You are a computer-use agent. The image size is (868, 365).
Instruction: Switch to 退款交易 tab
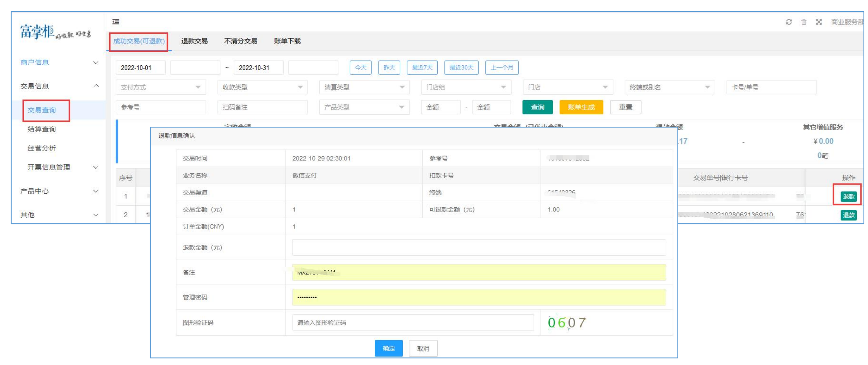pos(194,41)
